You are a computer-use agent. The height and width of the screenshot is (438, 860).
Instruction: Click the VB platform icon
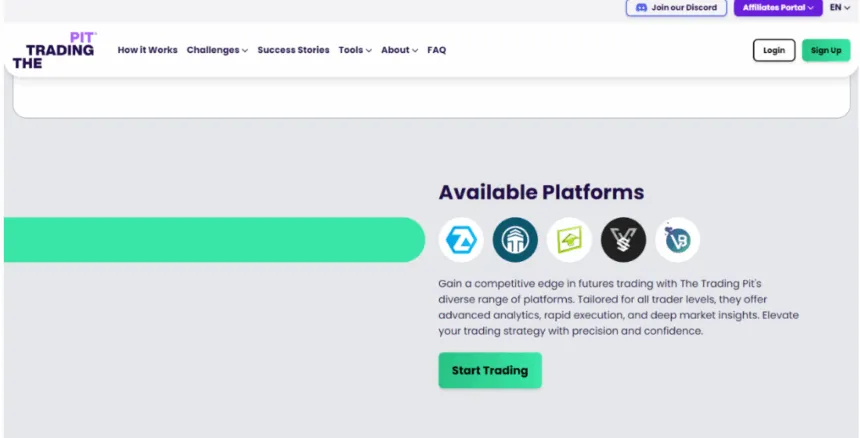coord(677,240)
